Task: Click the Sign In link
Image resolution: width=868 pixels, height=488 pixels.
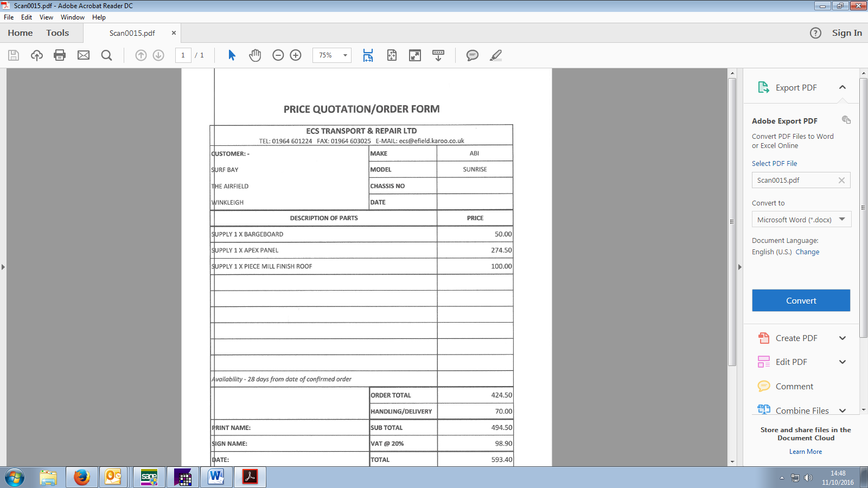Action: 847,33
